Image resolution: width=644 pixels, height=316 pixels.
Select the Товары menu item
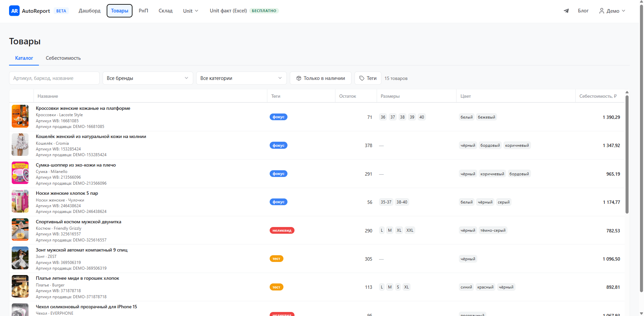[119, 11]
